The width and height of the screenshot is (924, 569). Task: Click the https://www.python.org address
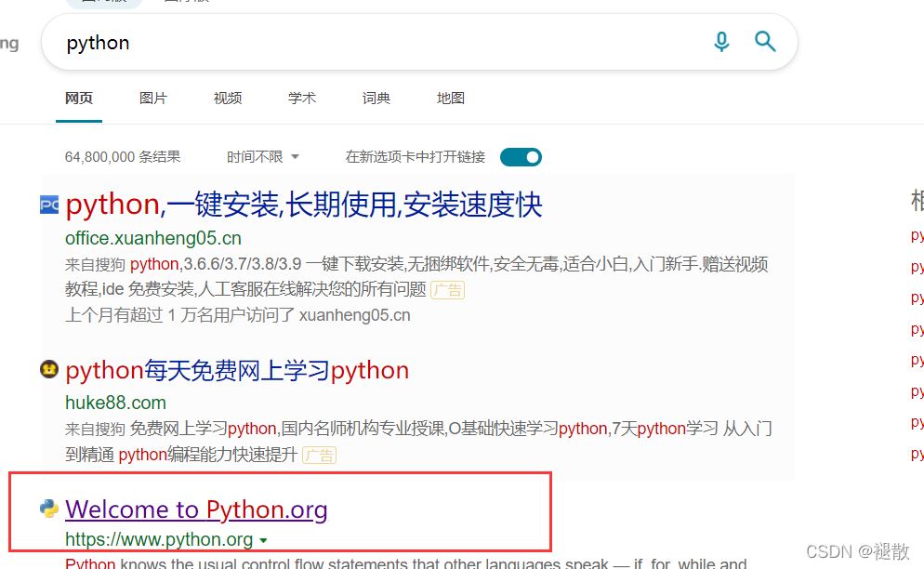(x=159, y=539)
